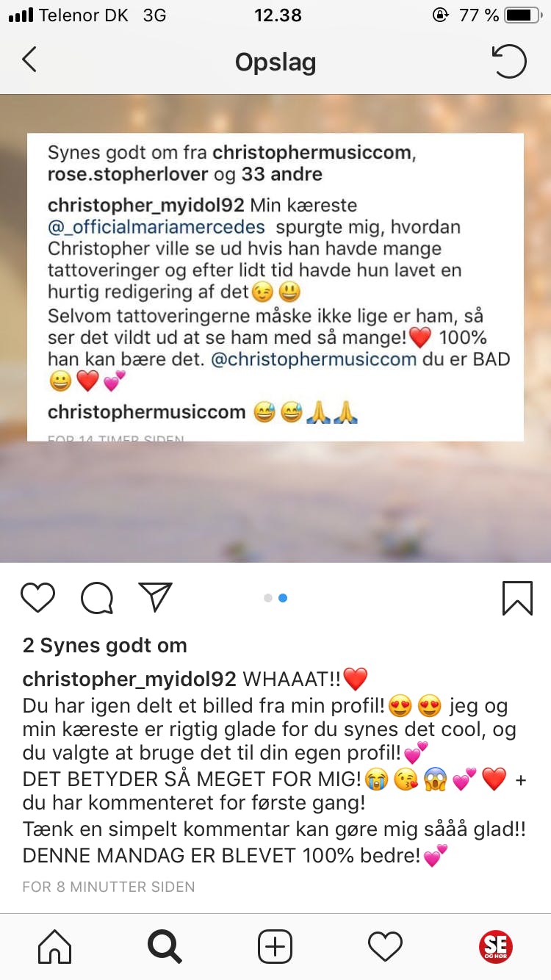Tap the 'Opslag' header title
Screen dimensions: 551x980
(x=275, y=62)
